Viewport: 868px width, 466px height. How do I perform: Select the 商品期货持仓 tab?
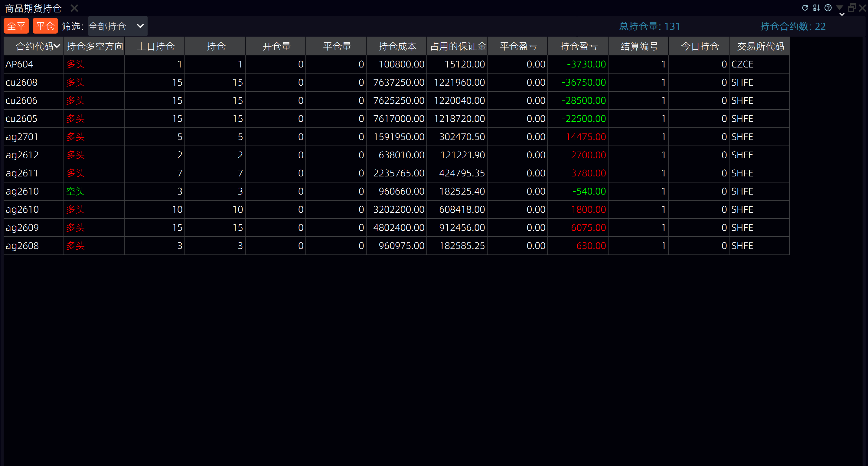coord(33,8)
